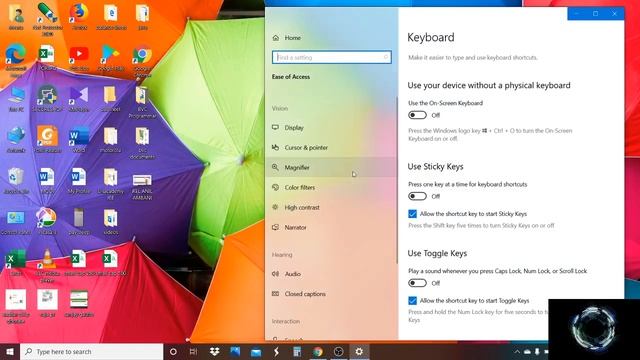Image resolution: width=640 pixels, height=360 pixels.
Task: Uncheck Allow shortcut key to start Toggle Keys
Action: 412,301
